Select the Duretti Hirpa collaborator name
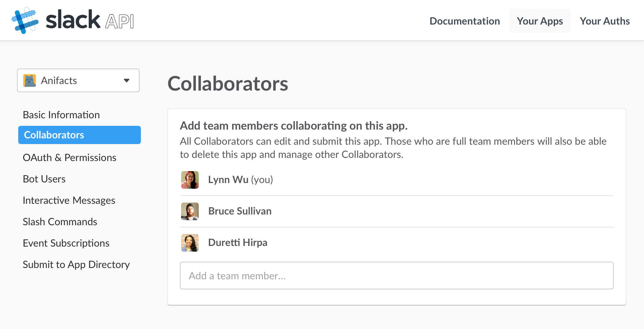 (238, 243)
